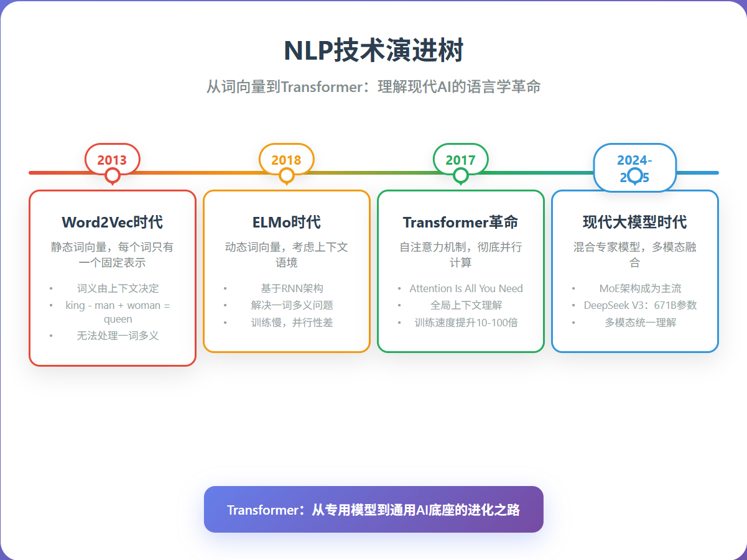Select the Transformer革命 heading
The height and width of the screenshot is (560, 747).
[x=460, y=221]
